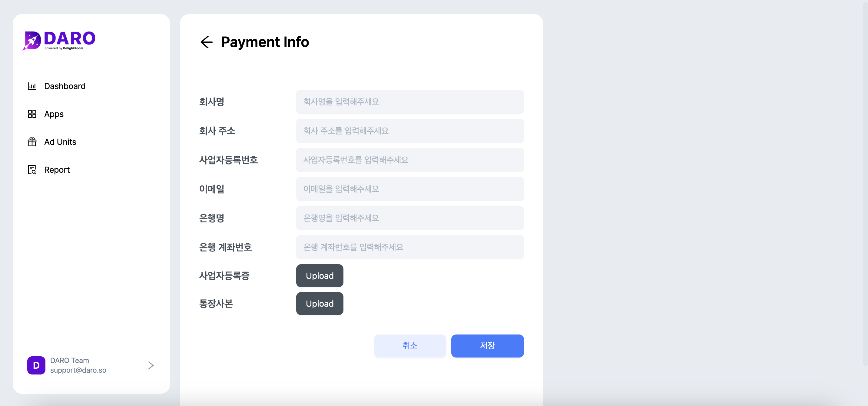Click the 저장 save button
Image resolution: width=868 pixels, height=406 pixels.
coord(488,345)
